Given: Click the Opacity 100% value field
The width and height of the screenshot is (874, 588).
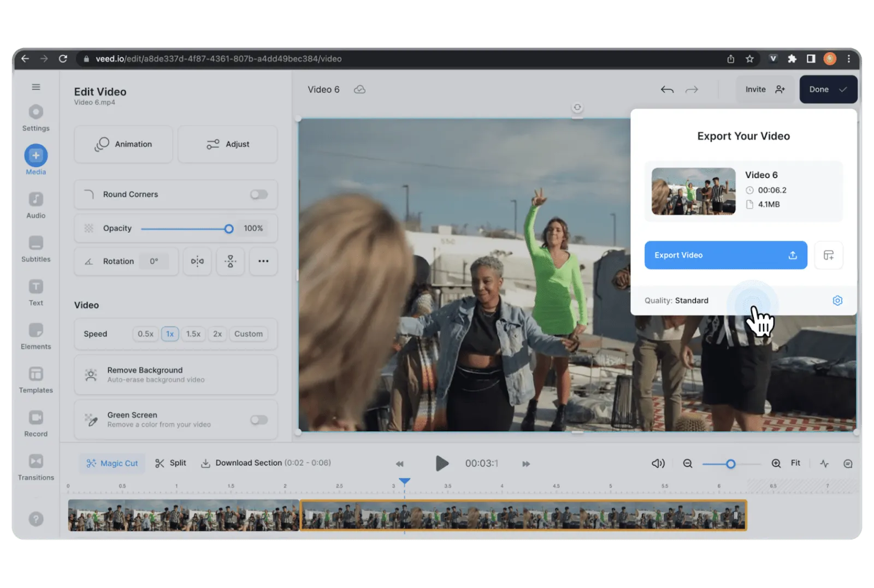Looking at the screenshot, I should (x=253, y=228).
